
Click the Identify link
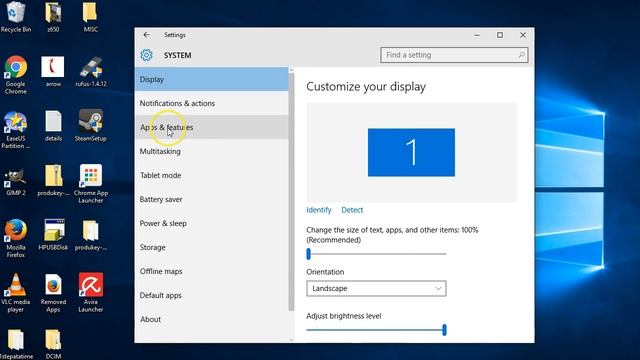319,210
